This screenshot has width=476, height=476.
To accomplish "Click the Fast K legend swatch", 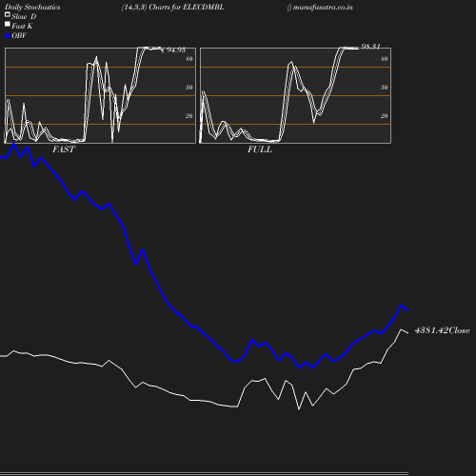I will (x=8, y=24).
